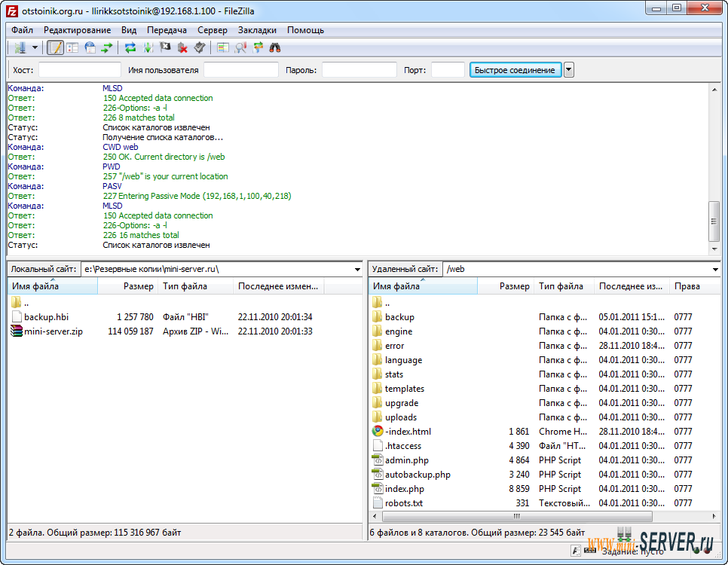728x565 pixels.
Task: Focus the Пароль input field
Action: tap(359, 70)
